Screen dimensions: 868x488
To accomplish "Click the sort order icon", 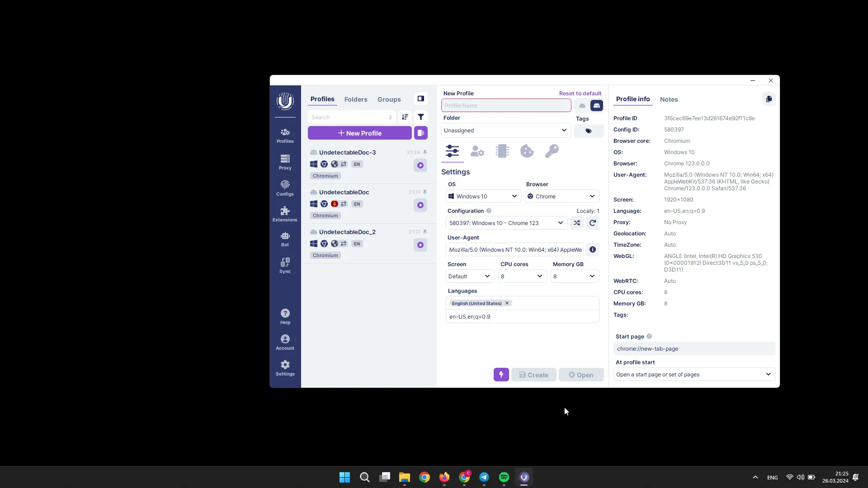I will click(405, 117).
